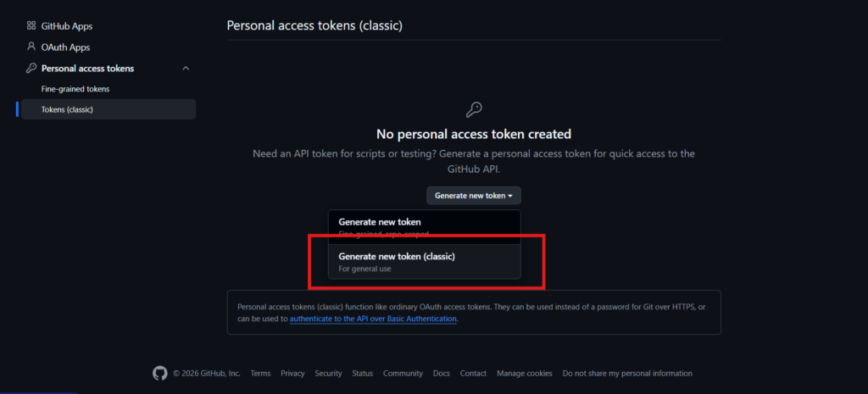Screen dimensions: 868x394
Task: Collapse the Personal access tokens section chevron
Action: pos(186,68)
